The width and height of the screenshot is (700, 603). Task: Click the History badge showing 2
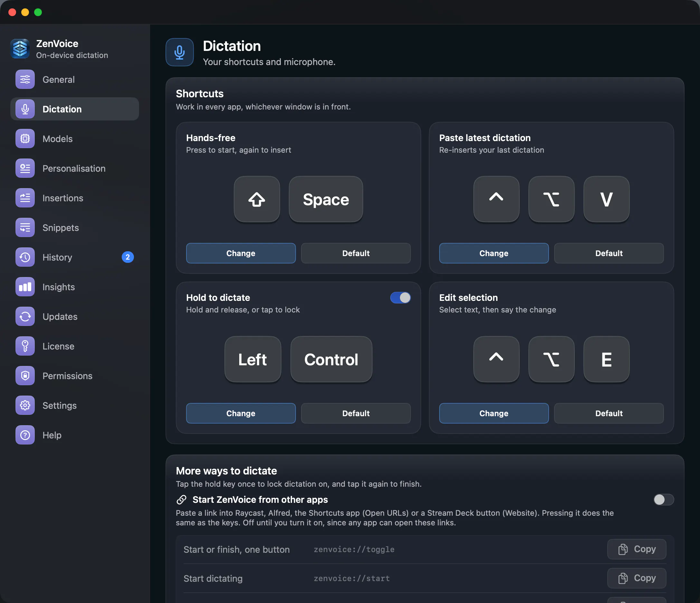[x=128, y=257]
